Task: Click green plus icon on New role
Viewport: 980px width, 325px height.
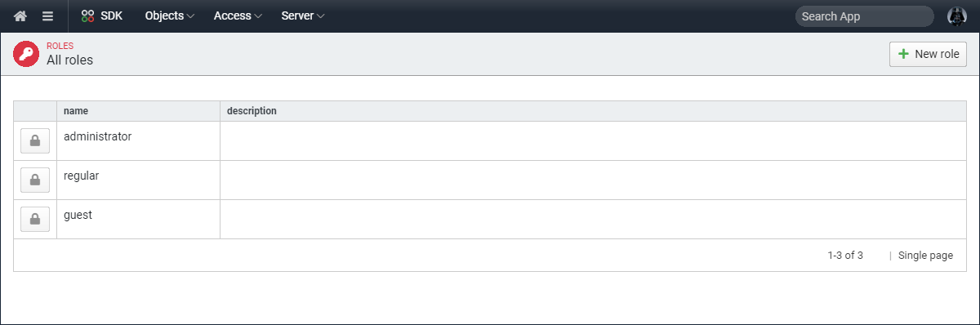Action: pyautogui.click(x=903, y=54)
